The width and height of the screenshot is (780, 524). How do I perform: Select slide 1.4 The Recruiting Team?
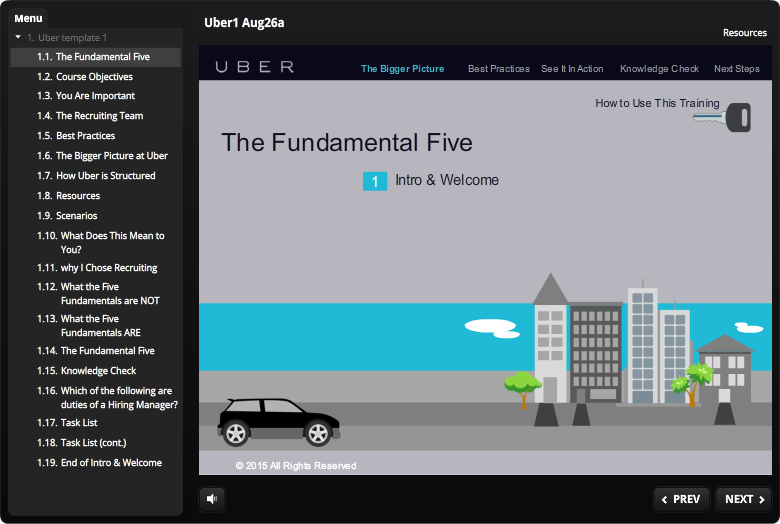(x=96, y=115)
